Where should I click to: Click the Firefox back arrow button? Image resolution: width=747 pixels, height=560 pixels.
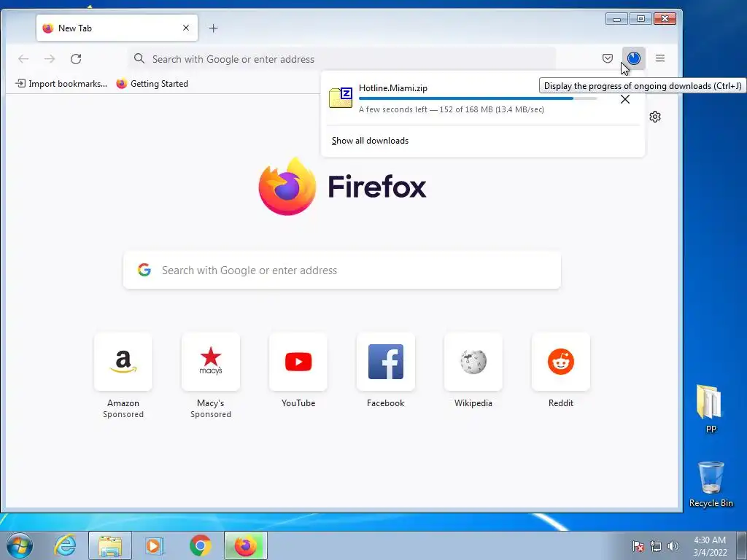point(23,58)
